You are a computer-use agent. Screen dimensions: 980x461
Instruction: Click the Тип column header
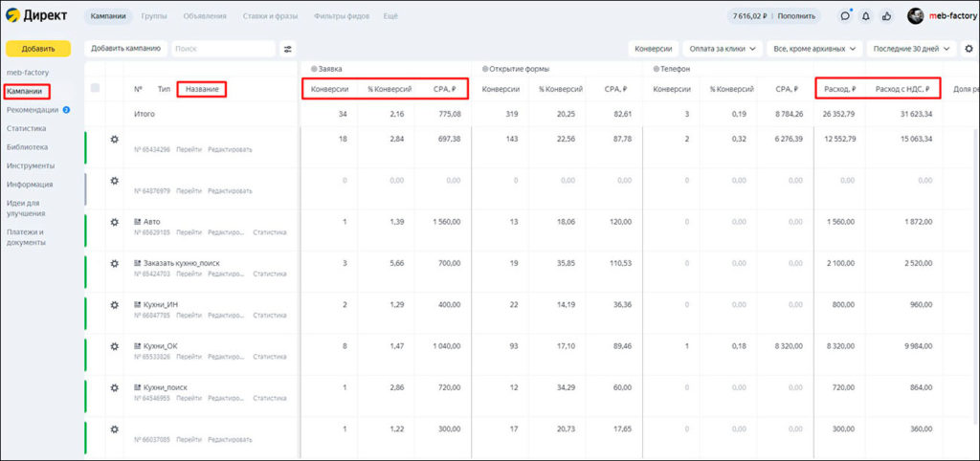(164, 89)
